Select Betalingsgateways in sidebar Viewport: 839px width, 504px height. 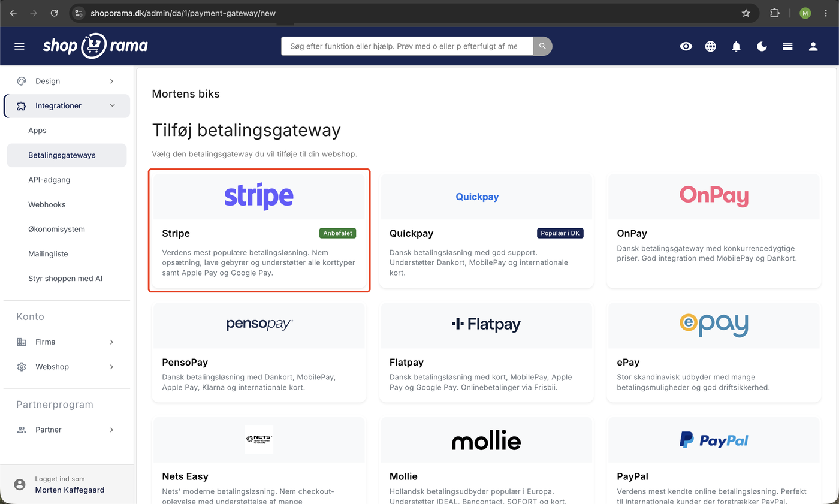pos(67,155)
